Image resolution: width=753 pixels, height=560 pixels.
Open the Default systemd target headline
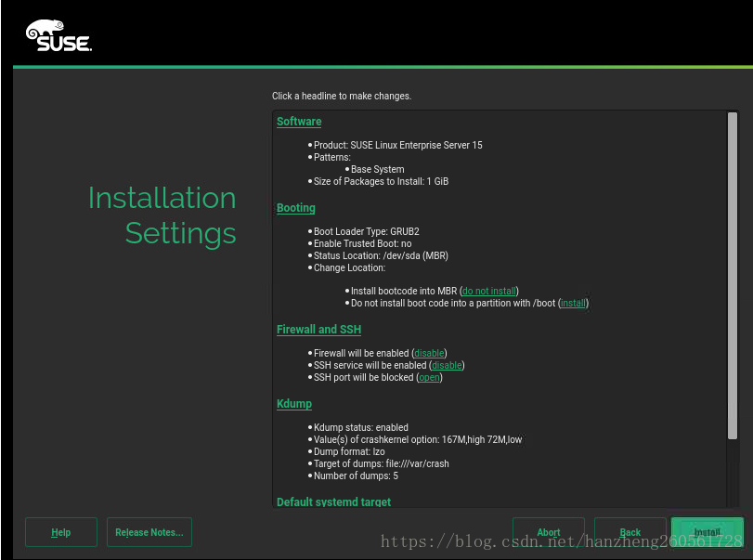pos(333,501)
